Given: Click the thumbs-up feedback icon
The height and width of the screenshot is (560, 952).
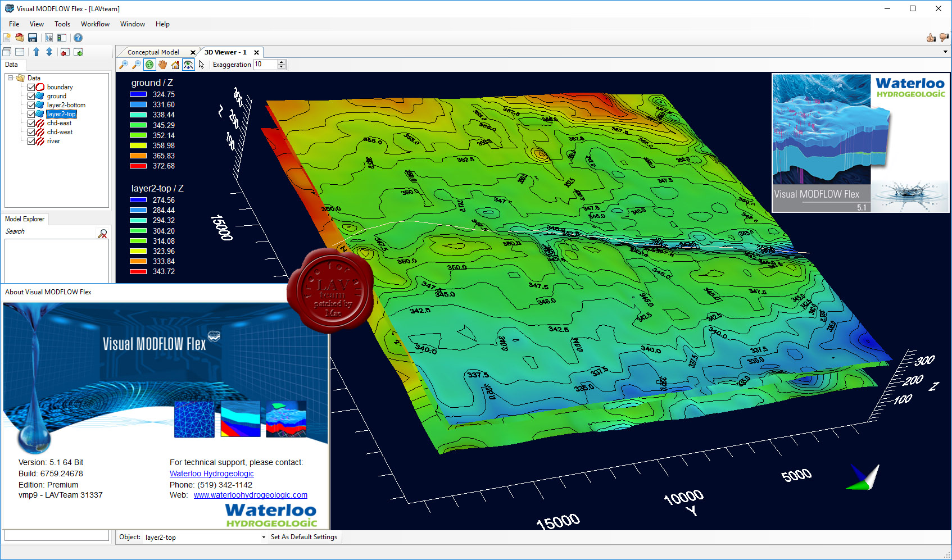Looking at the screenshot, I should [x=931, y=38].
